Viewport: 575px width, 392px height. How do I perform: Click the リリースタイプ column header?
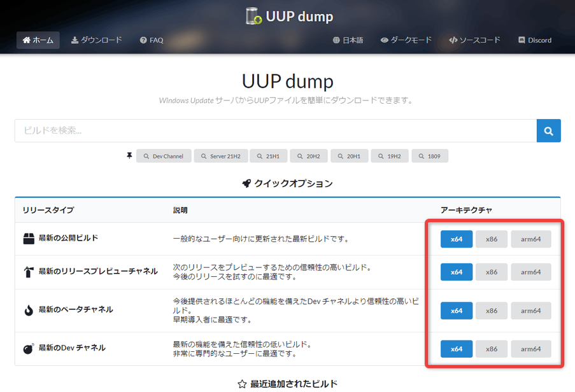coord(48,210)
